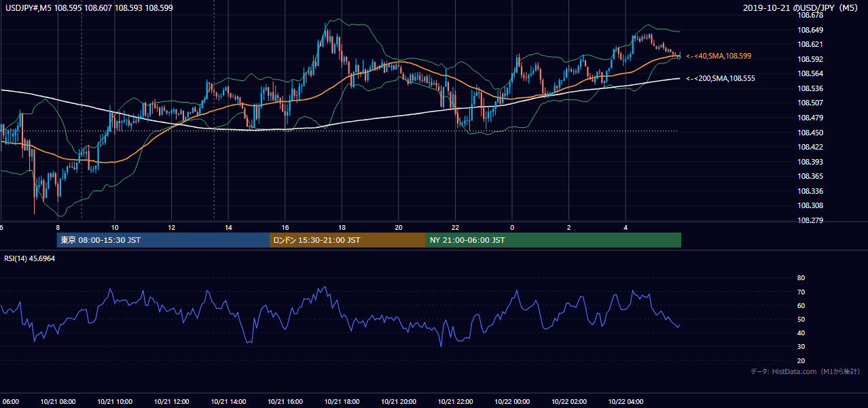Viewport: 868px width, 408px height.
Task: Click bottom time label 10/21 20:00
Action: pyautogui.click(x=399, y=401)
